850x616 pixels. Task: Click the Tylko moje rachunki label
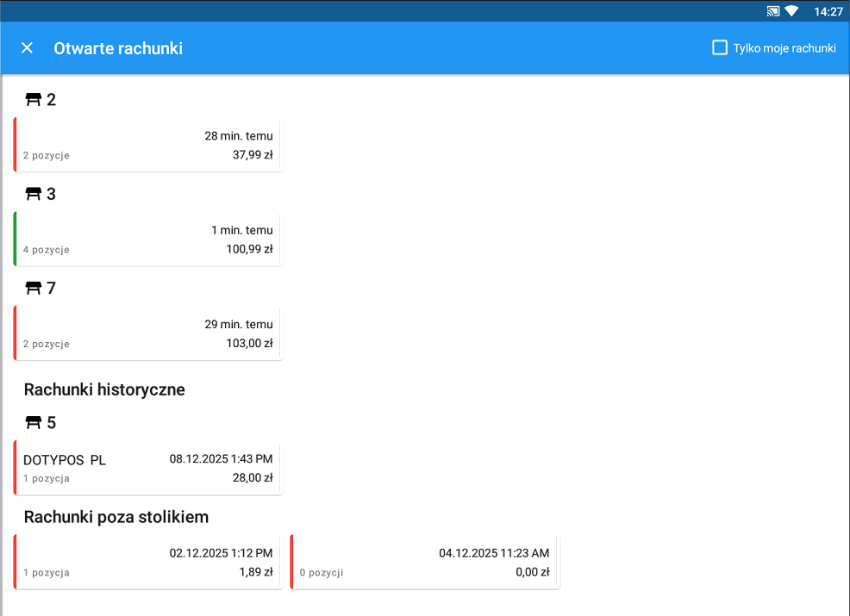(x=784, y=48)
